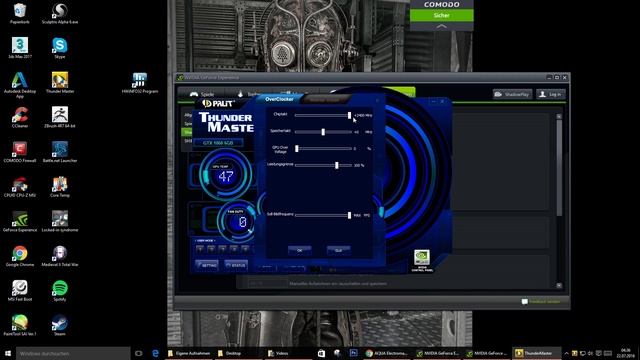The height and width of the screenshot is (360, 640).
Task: Open the HWiNFO32 Program desktop icon
Action: pos(140,82)
